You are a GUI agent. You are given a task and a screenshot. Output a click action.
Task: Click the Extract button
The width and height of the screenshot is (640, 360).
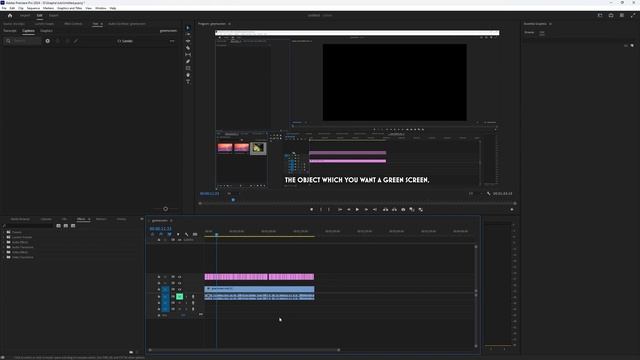point(394,209)
